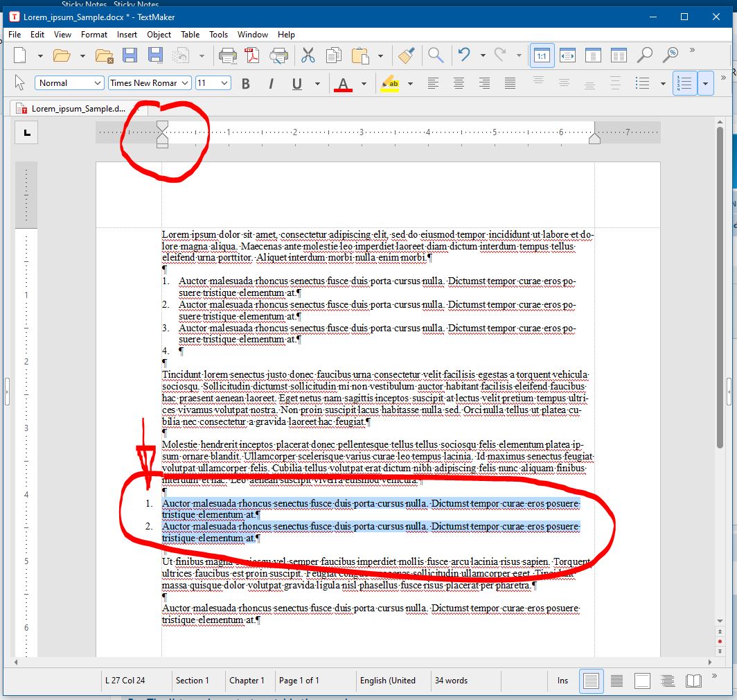
Task: Click the Format Painter brush icon
Action: [406, 55]
